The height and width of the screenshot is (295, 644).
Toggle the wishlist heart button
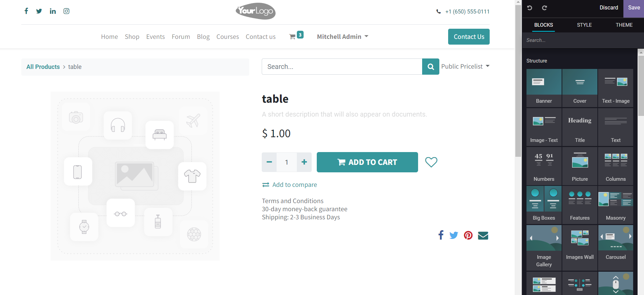431,162
